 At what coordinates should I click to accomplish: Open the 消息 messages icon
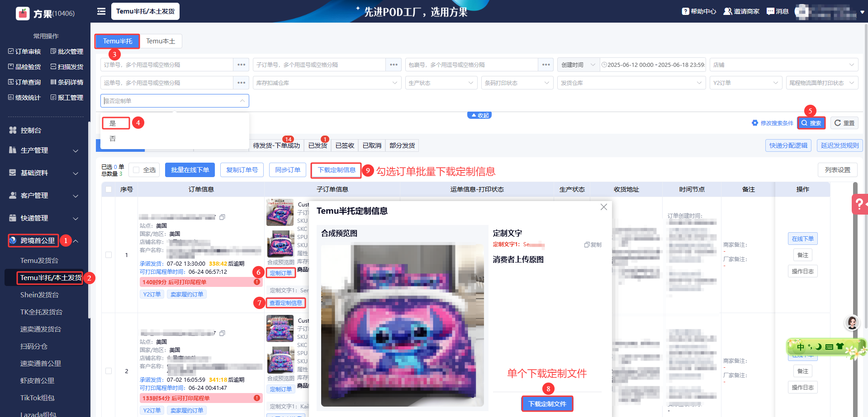coord(778,11)
